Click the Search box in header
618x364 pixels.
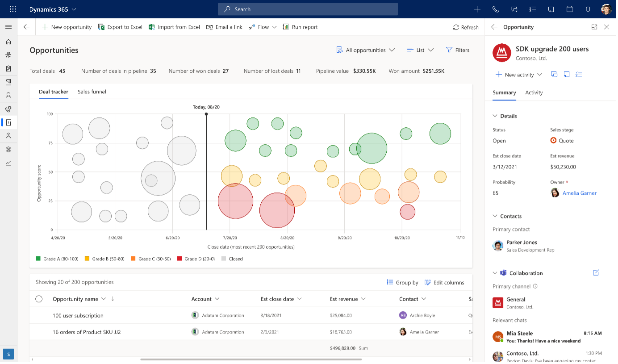click(308, 9)
